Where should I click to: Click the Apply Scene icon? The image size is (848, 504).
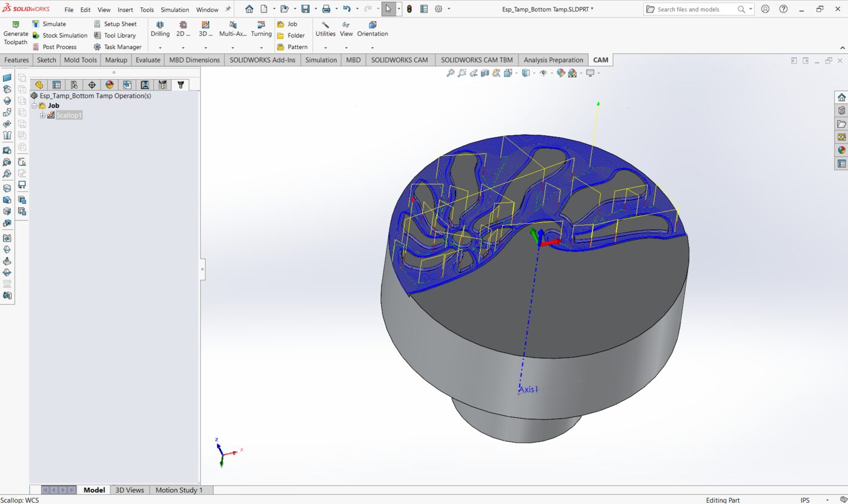click(573, 73)
